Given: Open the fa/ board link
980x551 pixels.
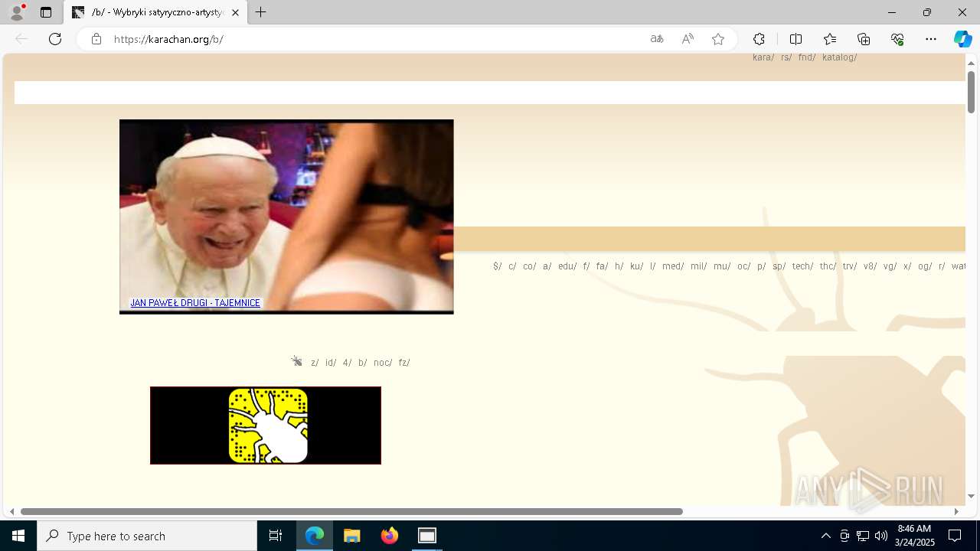Looking at the screenshot, I should [603, 266].
